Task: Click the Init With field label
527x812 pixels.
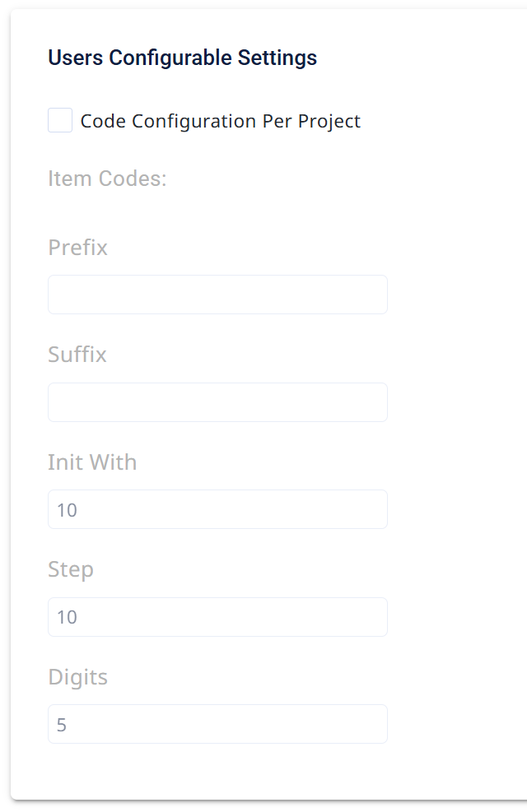Action: coord(92,462)
